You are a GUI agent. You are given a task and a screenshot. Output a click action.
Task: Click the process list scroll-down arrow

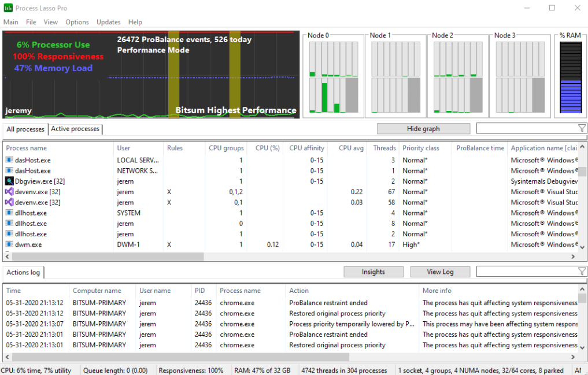click(582, 247)
